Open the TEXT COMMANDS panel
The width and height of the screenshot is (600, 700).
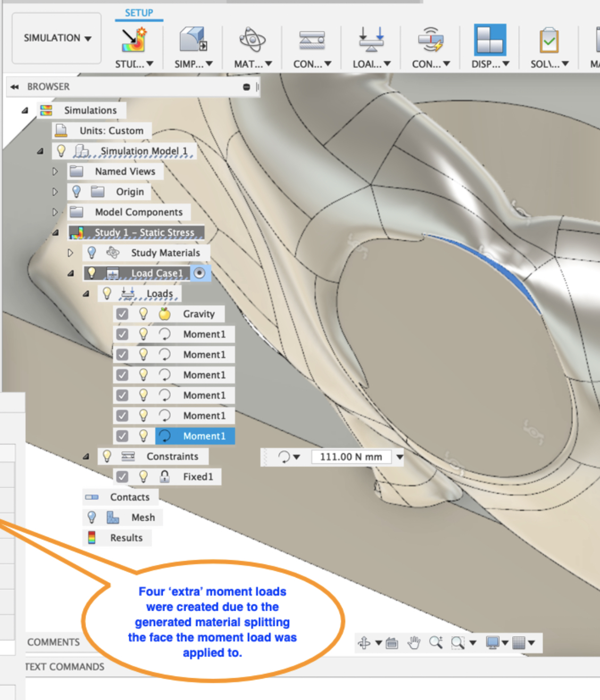pyautogui.click(x=64, y=666)
